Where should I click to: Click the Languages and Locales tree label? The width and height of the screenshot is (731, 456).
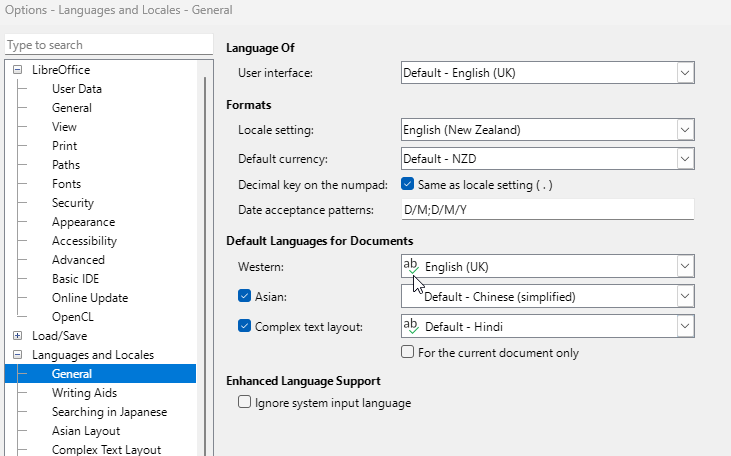[x=93, y=355]
